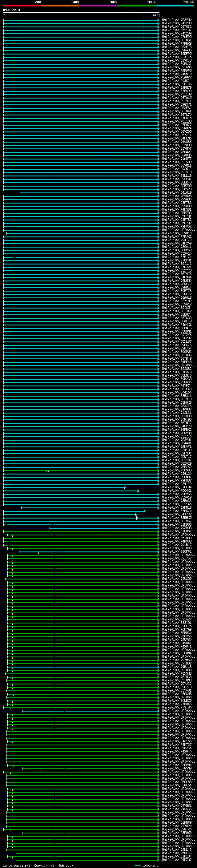This screenshot has width=197, height=868.
Task: Click hit label UniRef100_Q41619
Action: point(176,193)
